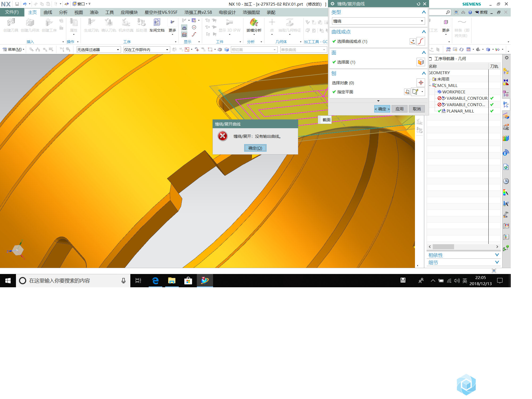
Task: Open the plane type dropdown icon
Action: (x=422, y=92)
